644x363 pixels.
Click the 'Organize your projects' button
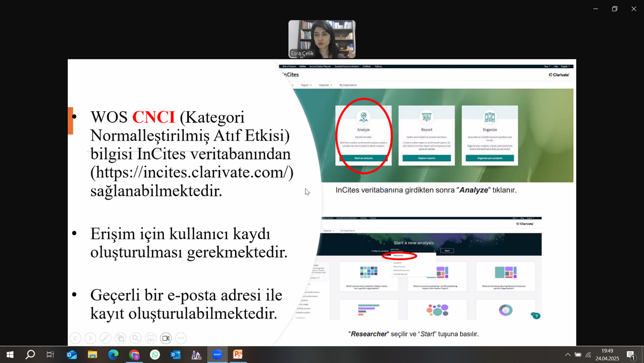[x=489, y=158]
